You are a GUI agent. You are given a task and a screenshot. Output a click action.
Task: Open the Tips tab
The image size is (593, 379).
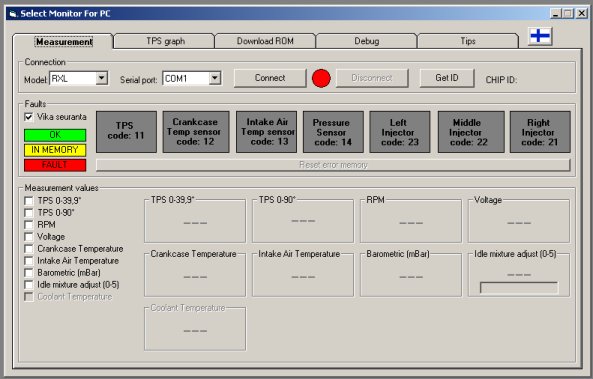click(468, 41)
